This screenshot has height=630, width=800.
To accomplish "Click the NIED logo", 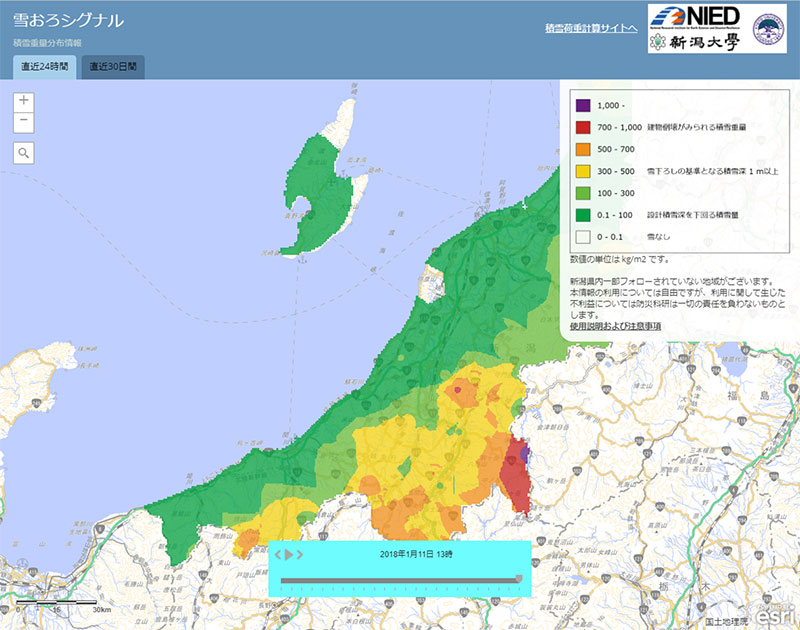I will [x=695, y=17].
